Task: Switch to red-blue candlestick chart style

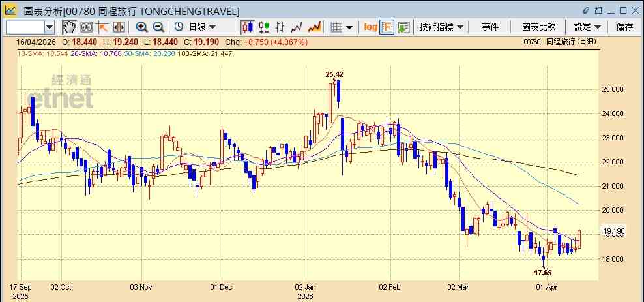Action: (x=247, y=27)
